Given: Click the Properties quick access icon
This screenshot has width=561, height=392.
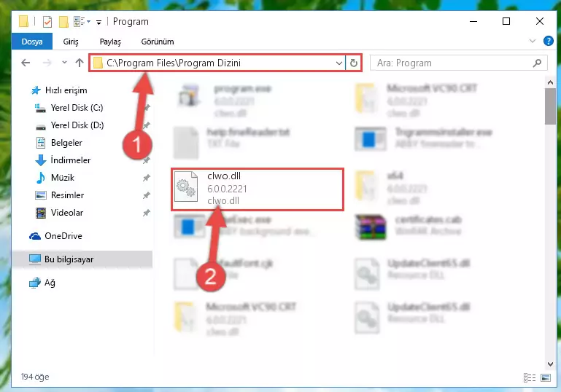Looking at the screenshot, I should click(x=47, y=22).
